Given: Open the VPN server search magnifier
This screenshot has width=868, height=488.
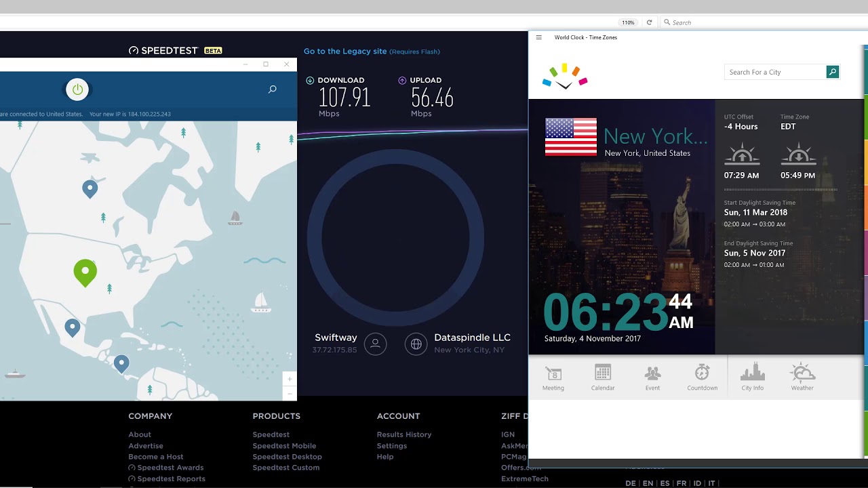Looking at the screenshot, I should (x=273, y=89).
